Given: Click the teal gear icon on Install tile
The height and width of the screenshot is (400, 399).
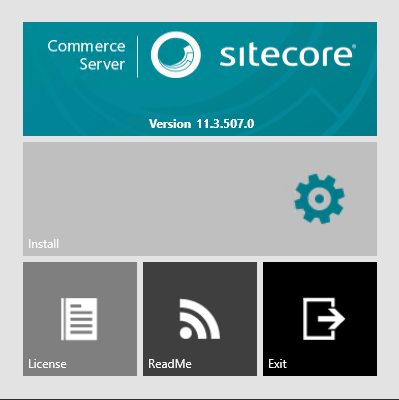Looking at the screenshot, I should pos(319,199).
